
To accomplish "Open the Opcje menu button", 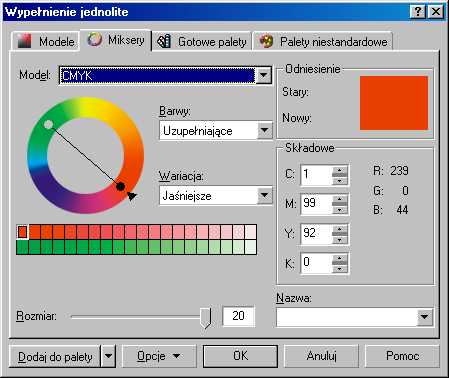I will click(x=159, y=356).
